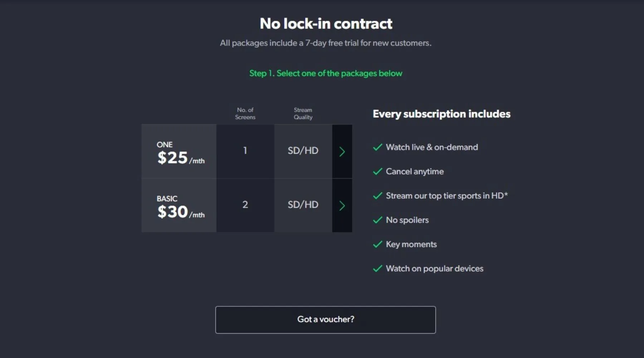Select the BASIC $30/mth package

click(x=179, y=205)
